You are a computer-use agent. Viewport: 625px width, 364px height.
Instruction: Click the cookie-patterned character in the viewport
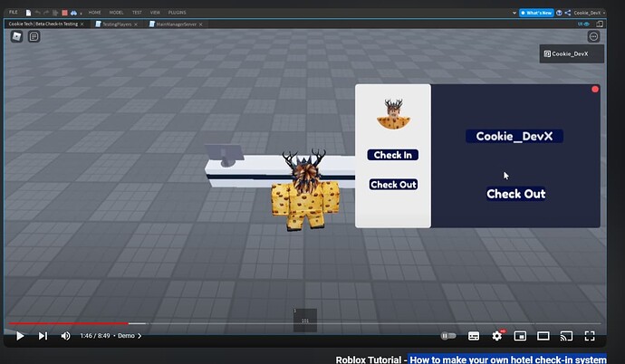(305, 190)
